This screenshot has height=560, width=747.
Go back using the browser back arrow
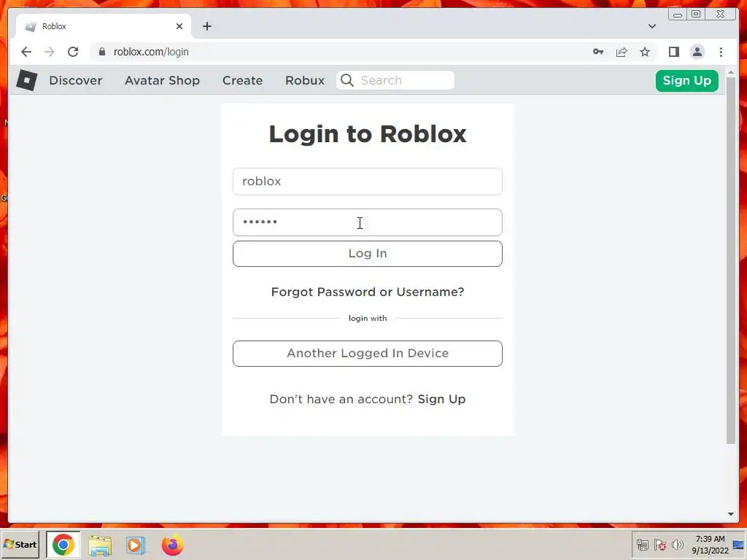coord(26,52)
